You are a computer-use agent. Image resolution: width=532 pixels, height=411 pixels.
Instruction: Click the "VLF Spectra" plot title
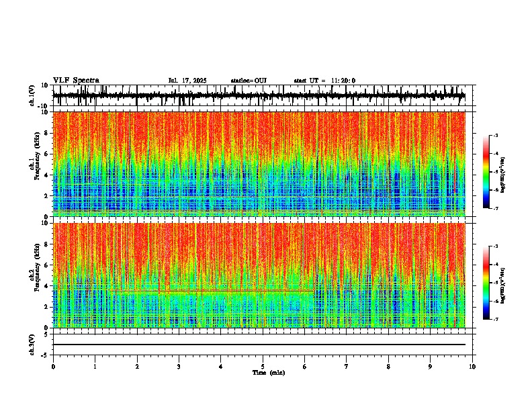(76, 80)
